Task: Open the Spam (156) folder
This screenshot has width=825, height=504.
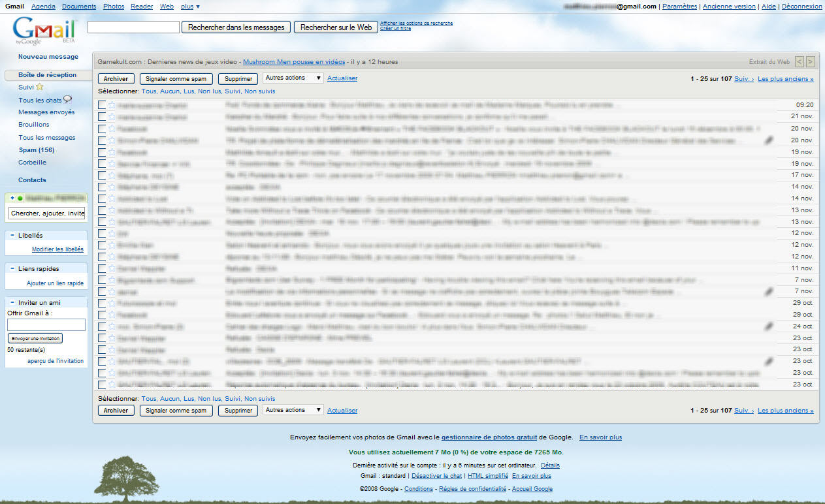Action: (x=36, y=150)
